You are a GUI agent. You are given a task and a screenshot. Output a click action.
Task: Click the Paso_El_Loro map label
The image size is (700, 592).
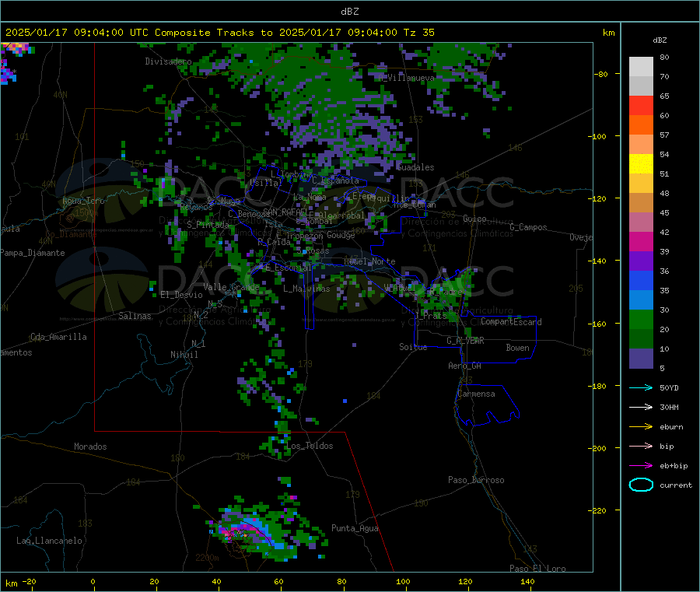[538, 569]
